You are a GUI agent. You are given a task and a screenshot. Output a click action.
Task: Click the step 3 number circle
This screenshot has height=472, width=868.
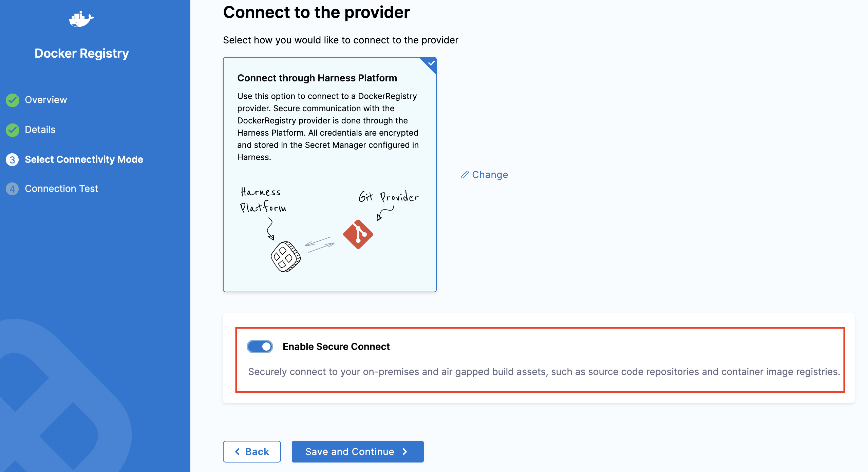click(x=13, y=160)
